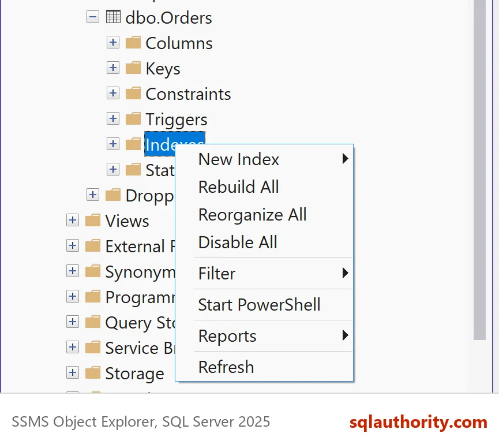Click the Programmability folder icon
Viewport: 499px width, 448px height.
(93, 296)
